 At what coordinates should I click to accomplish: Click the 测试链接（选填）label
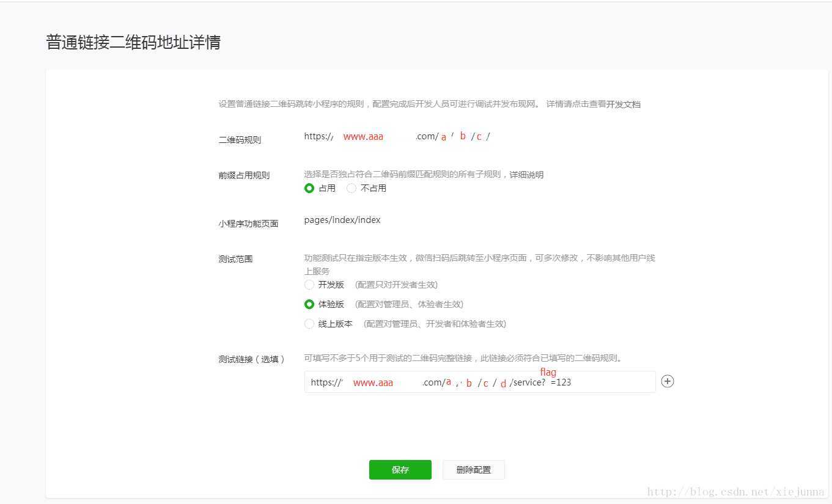[252, 359]
